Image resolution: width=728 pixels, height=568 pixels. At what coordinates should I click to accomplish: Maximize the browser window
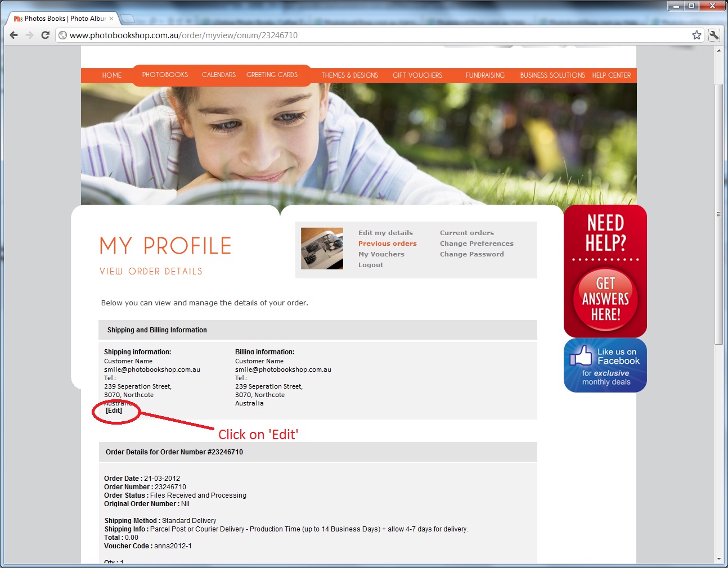click(691, 6)
